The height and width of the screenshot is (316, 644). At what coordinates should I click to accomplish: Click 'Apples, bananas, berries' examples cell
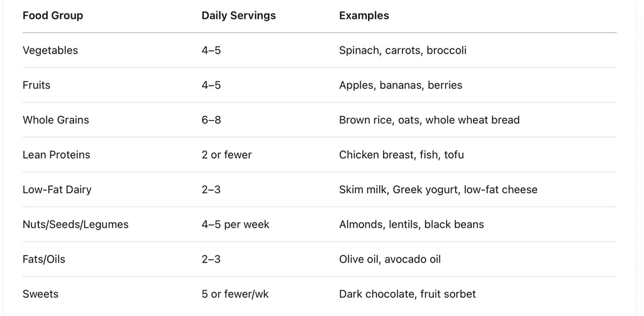[x=401, y=85]
